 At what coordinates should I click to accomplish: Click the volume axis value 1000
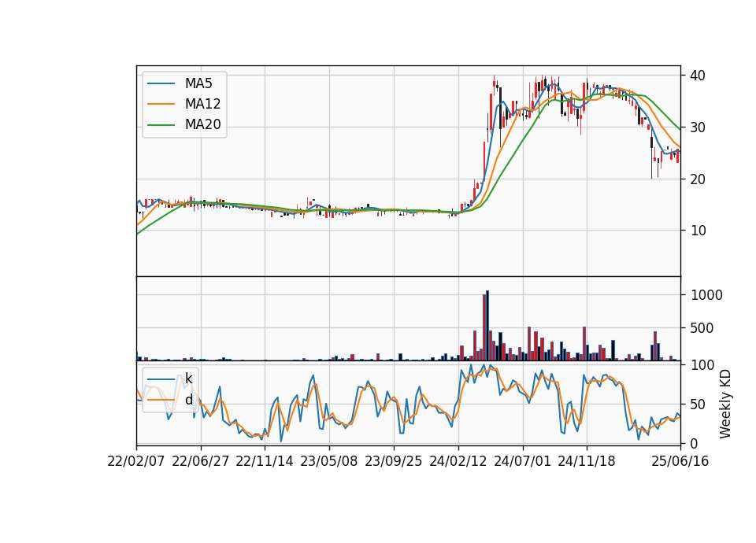click(x=706, y=295)
